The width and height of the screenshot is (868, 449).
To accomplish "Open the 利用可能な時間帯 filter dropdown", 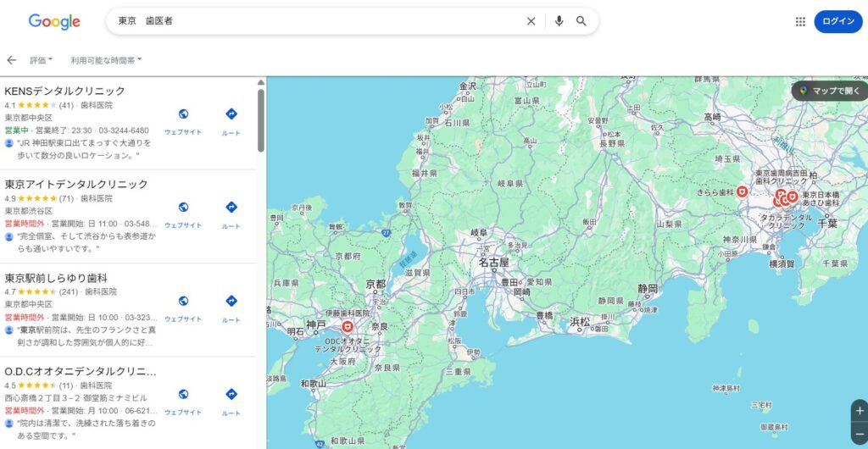I will click(106, 60).
